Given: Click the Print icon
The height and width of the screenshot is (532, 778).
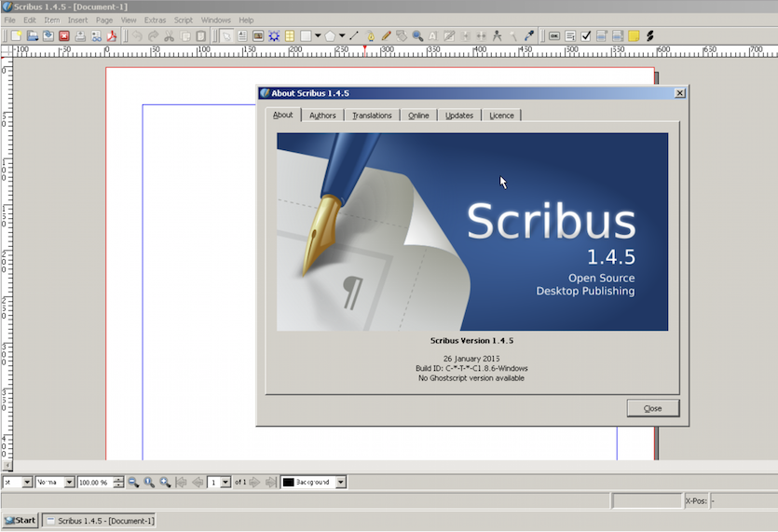Looking at the screenshot, I should point(80,35).
